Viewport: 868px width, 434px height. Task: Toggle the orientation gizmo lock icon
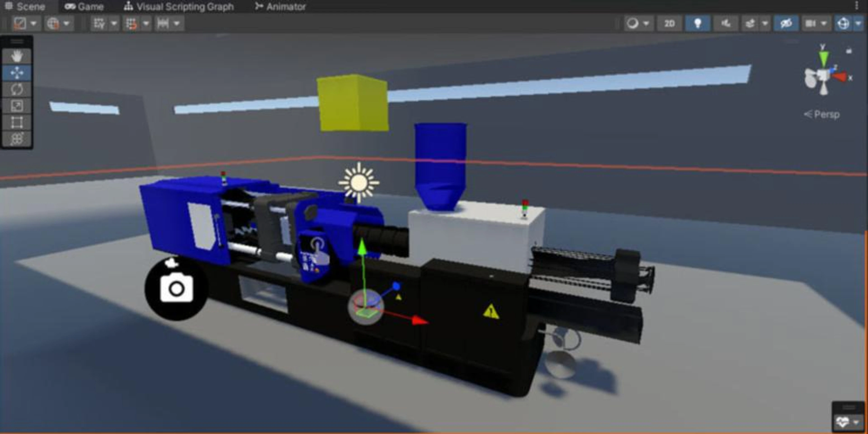click(x=849, y=51)
